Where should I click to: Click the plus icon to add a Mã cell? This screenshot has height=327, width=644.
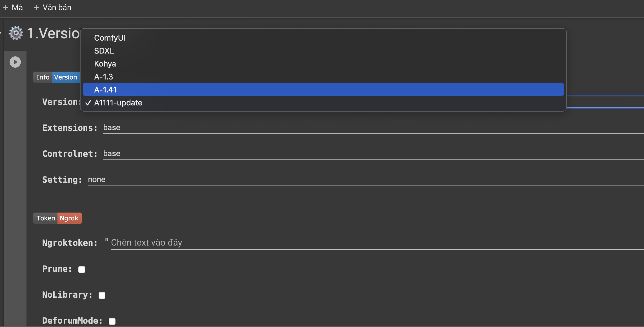tap(5, 8)
